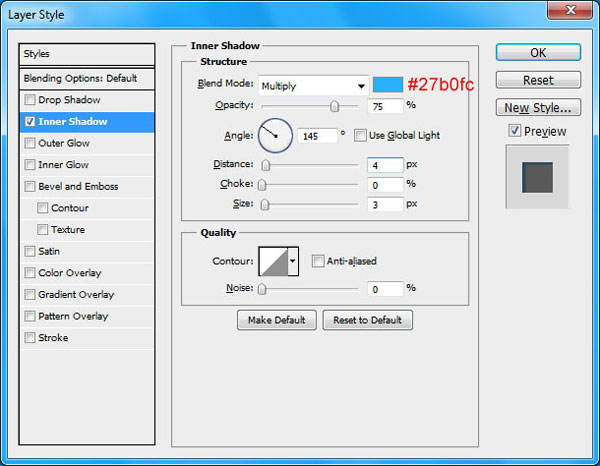Select Blending Options: Default entry
This screenshot has height=466, width=600.
pos(87,78)
